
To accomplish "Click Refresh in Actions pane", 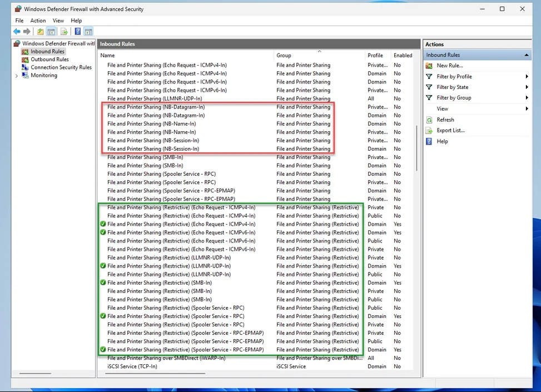I will click(x=445, y=120).
